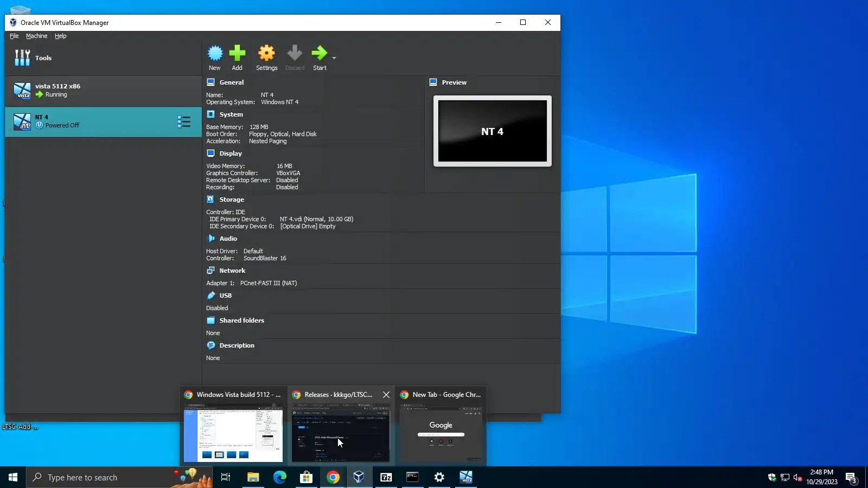
Task: Click the System section header
Action: tap(231, 114)
